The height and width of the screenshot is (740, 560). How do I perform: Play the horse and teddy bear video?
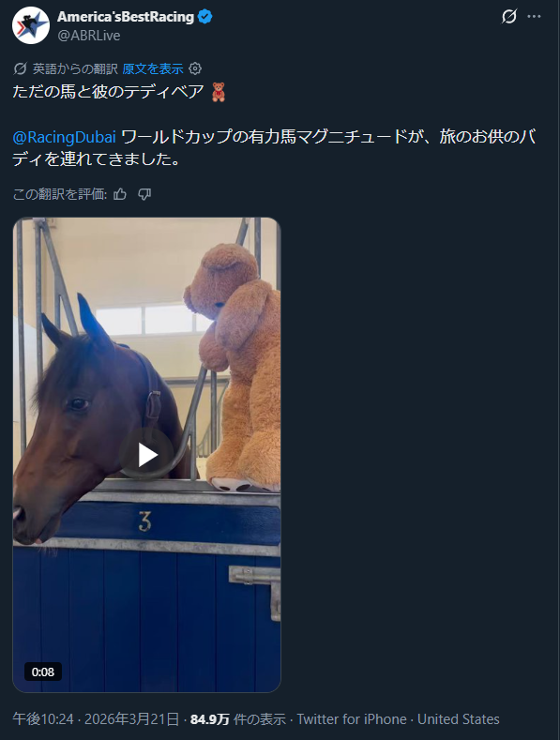147,456
